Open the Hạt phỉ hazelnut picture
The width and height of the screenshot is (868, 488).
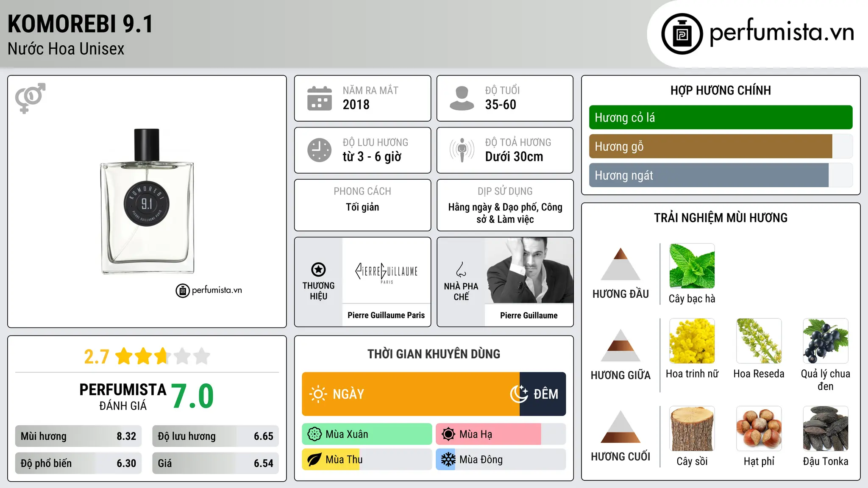(x=759, y=429)
